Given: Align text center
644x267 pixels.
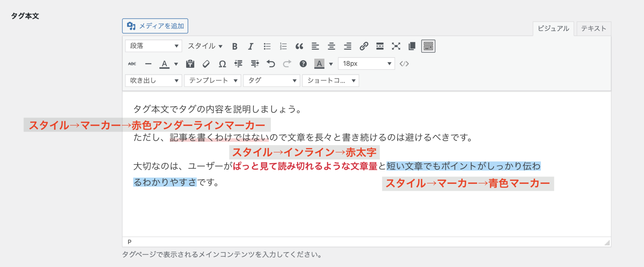Looking at the screenshot, I should coord(331,46).
